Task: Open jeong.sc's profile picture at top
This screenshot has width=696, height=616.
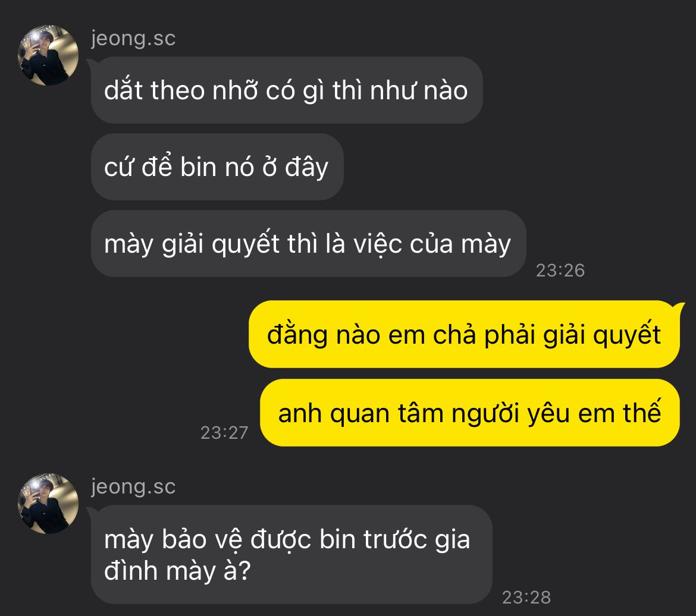Action: click(x=48, y=55)
